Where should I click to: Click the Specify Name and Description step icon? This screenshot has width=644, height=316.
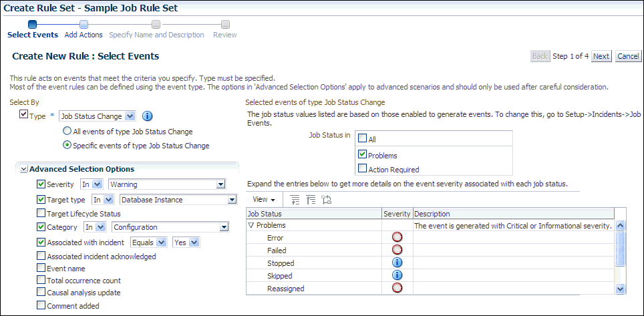pyautogui.click(x=156, y=25)
